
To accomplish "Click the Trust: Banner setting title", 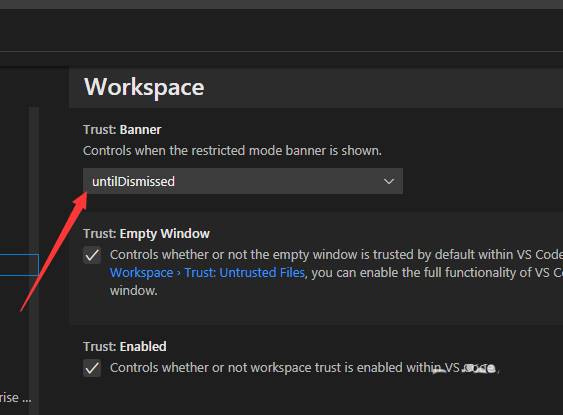I will pos(122,130).
